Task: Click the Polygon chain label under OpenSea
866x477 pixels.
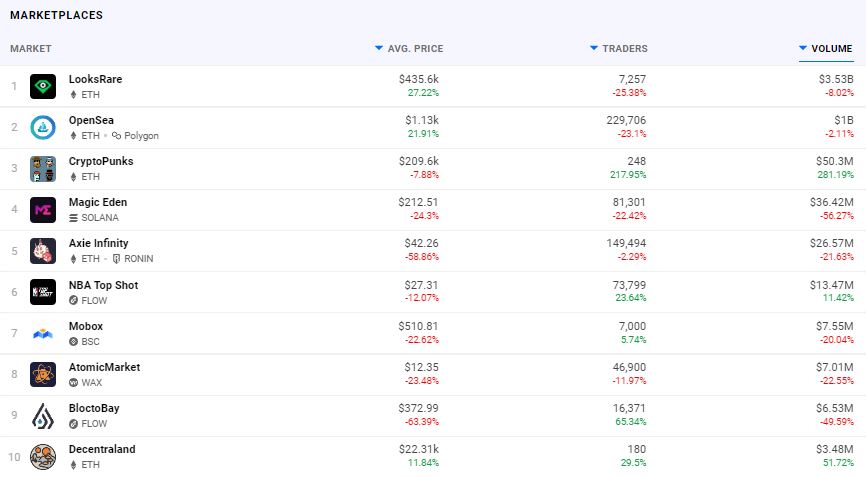Action: click(141, 135)
